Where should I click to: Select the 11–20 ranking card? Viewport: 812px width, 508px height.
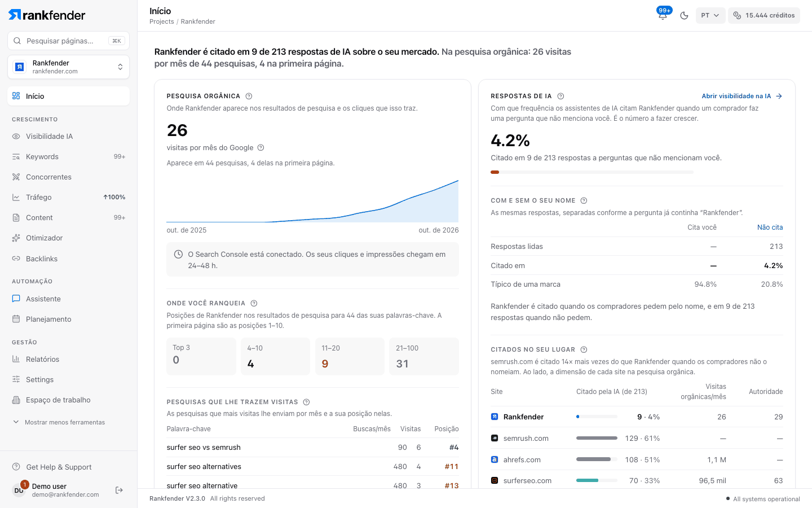350,356
